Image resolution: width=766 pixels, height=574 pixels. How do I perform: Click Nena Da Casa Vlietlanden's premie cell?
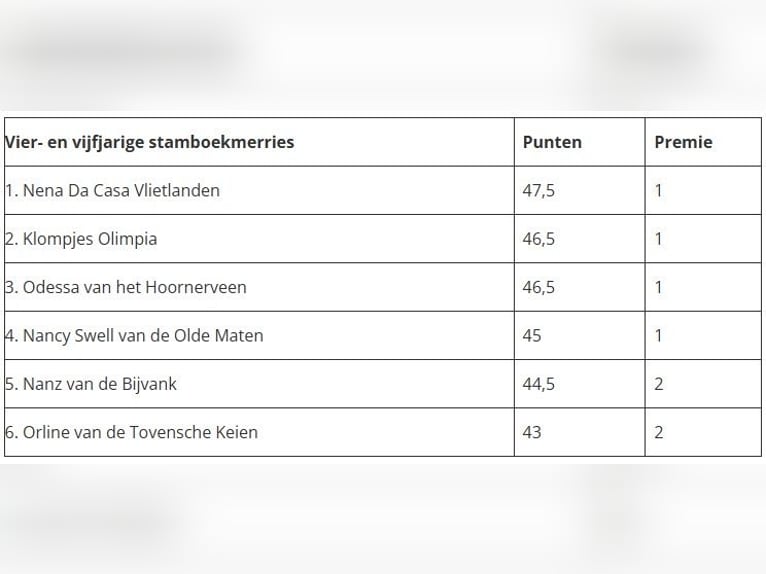click(x=659, y=190)
